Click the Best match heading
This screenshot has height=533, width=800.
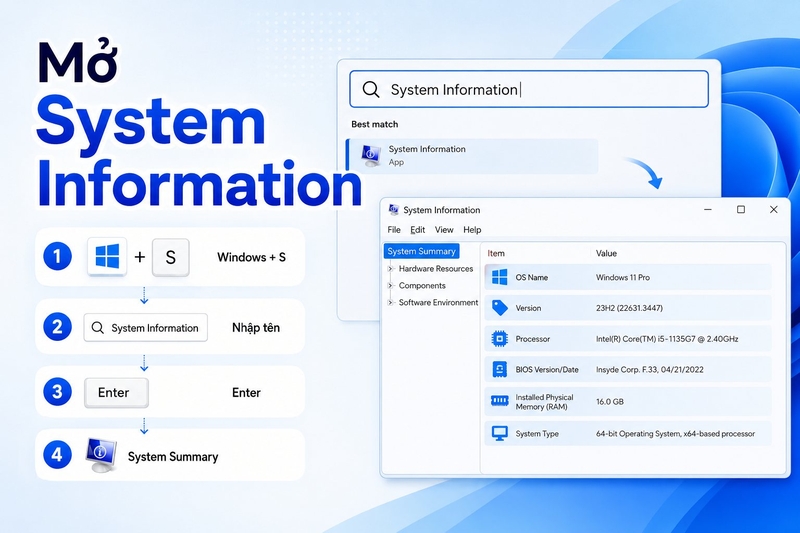pyautogui.click(x=374, y=124)
